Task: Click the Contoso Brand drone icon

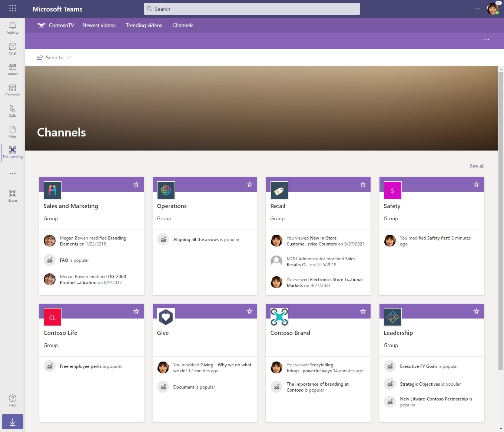Action: (279, 317)
